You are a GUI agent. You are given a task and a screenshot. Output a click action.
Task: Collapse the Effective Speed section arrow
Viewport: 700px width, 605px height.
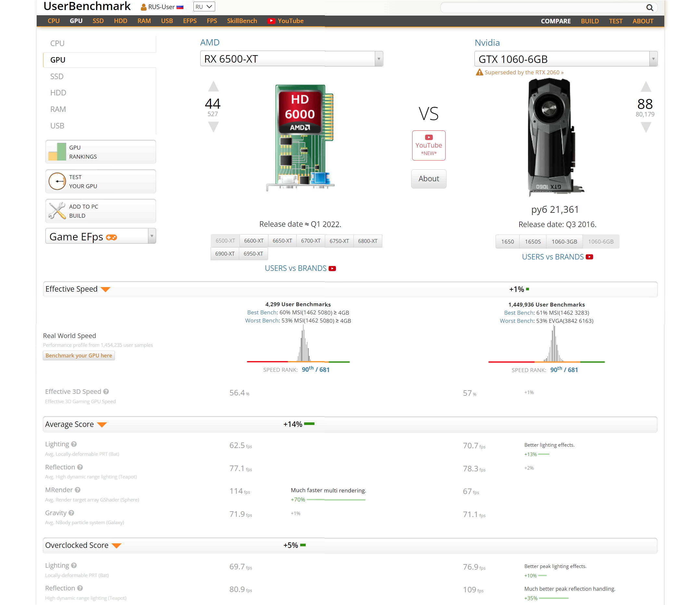pos(106,289)
